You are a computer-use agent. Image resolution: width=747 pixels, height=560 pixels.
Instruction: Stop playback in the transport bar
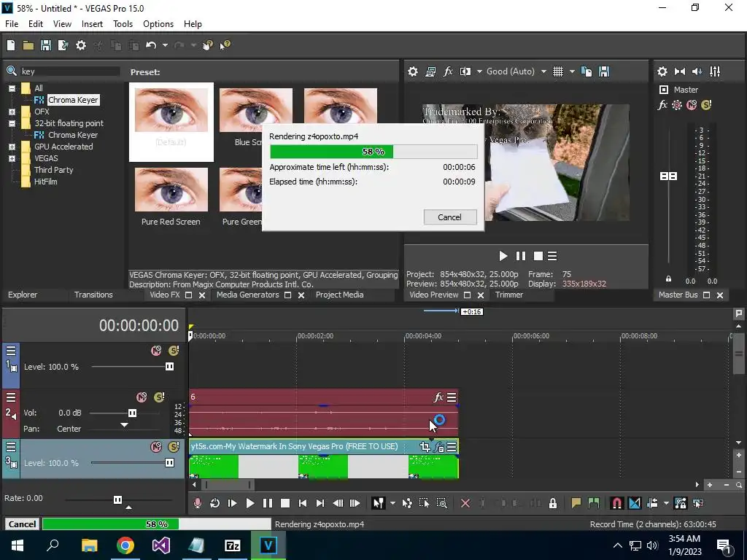tap(285, 503)
